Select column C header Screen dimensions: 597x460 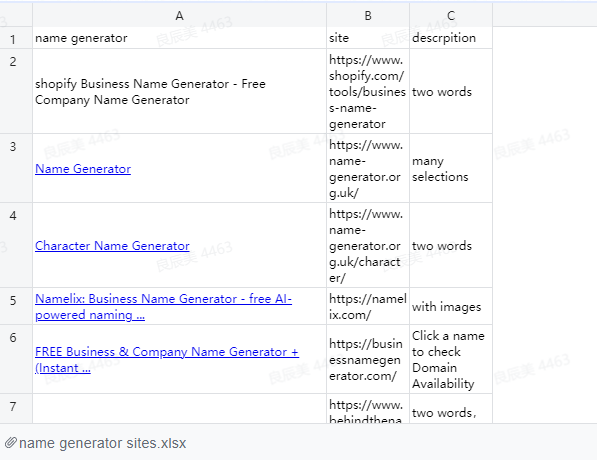(451, 16)
